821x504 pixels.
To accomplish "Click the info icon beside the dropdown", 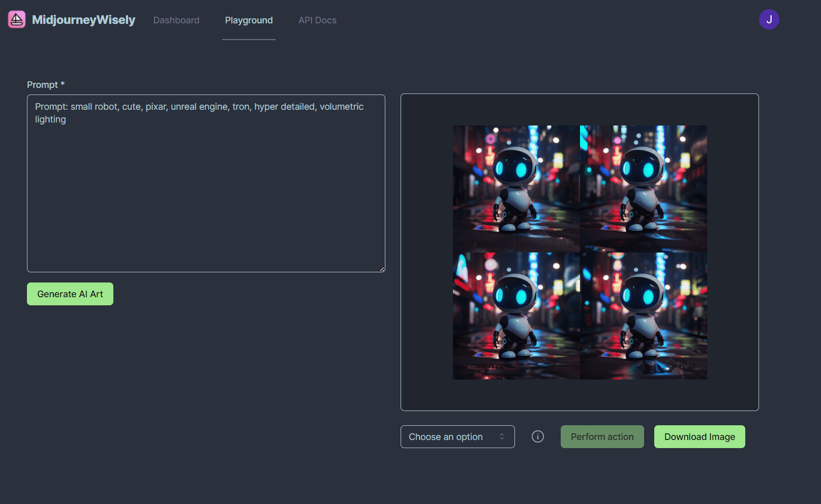I will click(x=537, y=436).
